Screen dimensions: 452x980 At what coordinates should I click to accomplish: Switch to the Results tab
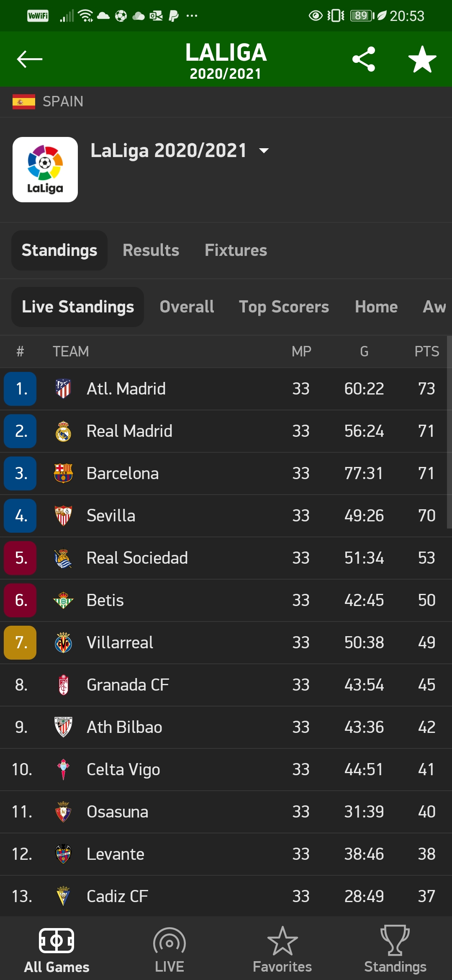click(151, 250)
